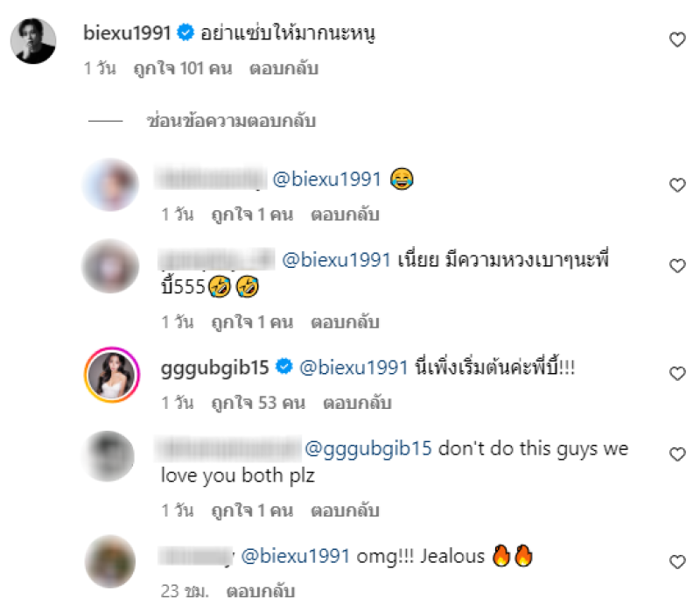Image resolution: width=700 pixels, height=605 pixels.
Task: Open the gggubgib15 username link
Action: point(214,368)
